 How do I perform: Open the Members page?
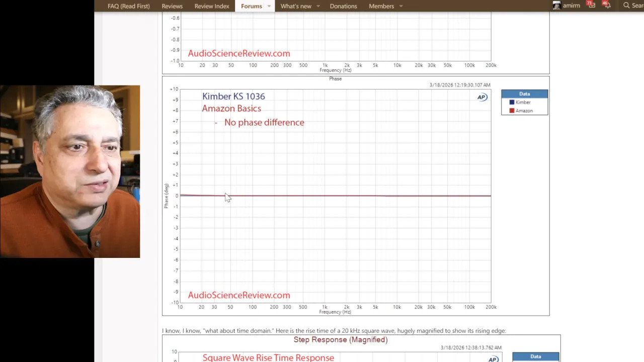(381, 6)
